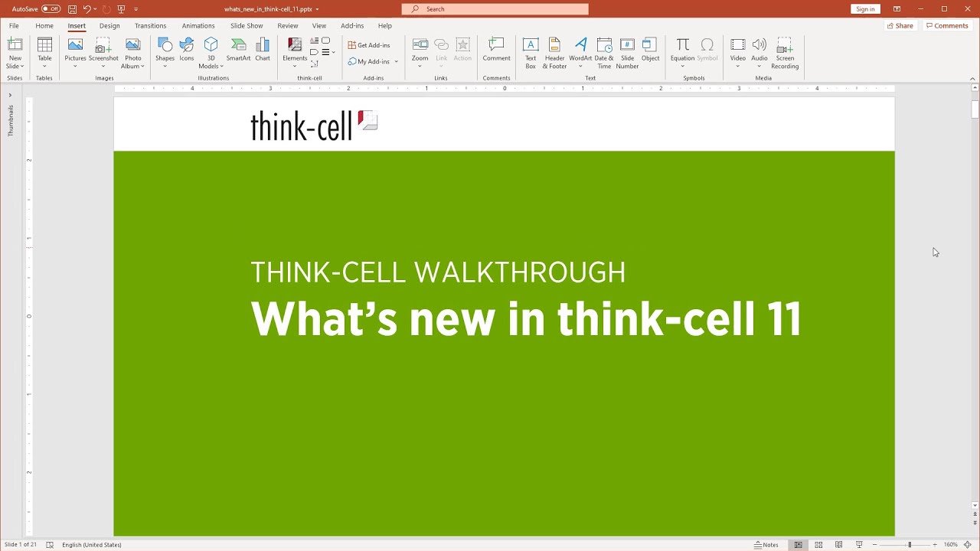Open the Undo history dropdown arrow
This screenshot has height=551, width=980.
(x=95, y=9)
